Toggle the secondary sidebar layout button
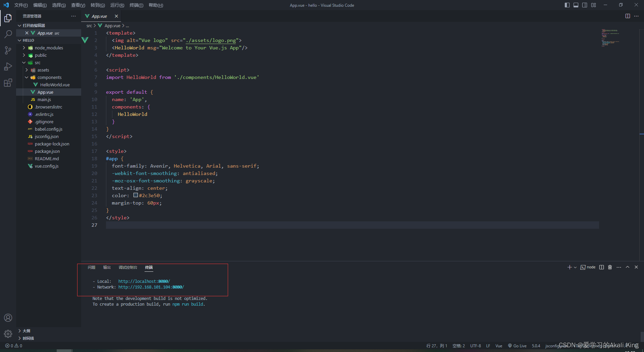The width and height of the screenshot is (644, 352). pyautogui.click(x=585, y=5)
